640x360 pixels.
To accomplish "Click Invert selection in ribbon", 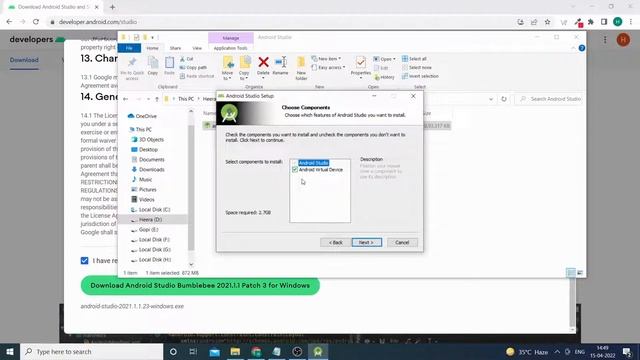I will pyautogui.click(x=420, y=76).
